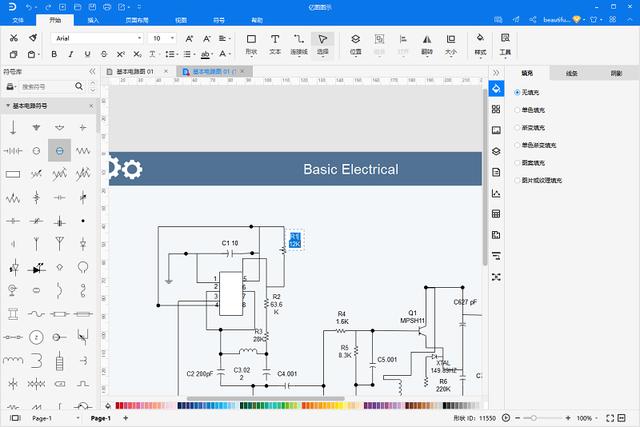The height and width of the screenshot is (427, 640).
Task: Open the Chart side panel icon
Action: (496, 193)
